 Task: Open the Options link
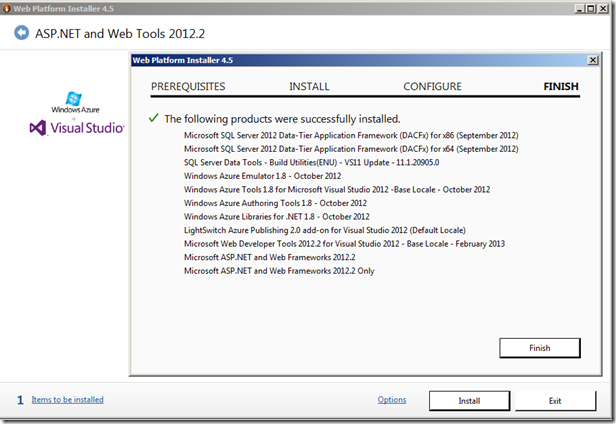click(392, 400)
